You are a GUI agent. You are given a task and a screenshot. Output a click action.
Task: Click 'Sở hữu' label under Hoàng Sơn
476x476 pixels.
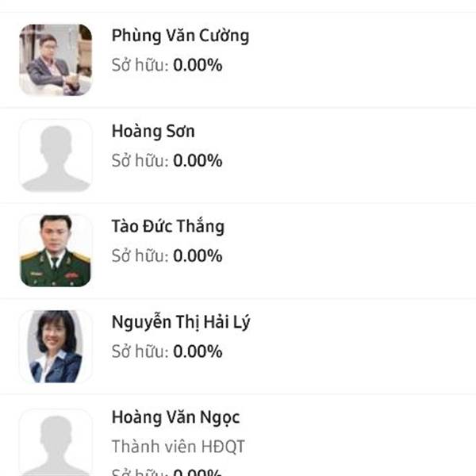(140, 161)
